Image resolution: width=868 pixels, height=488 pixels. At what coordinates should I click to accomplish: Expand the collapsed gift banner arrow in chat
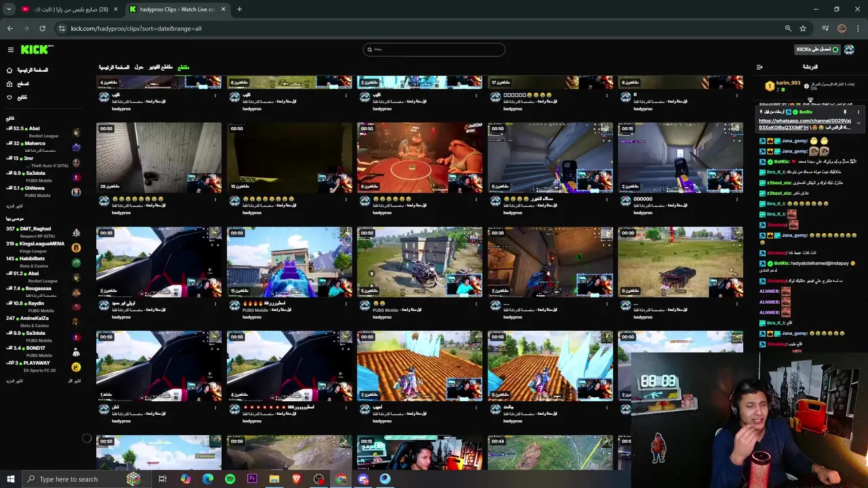click(810, 100)
